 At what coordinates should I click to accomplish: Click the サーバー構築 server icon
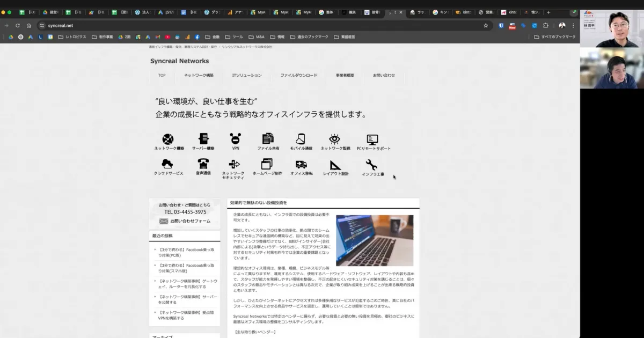(x=203, y=138)
